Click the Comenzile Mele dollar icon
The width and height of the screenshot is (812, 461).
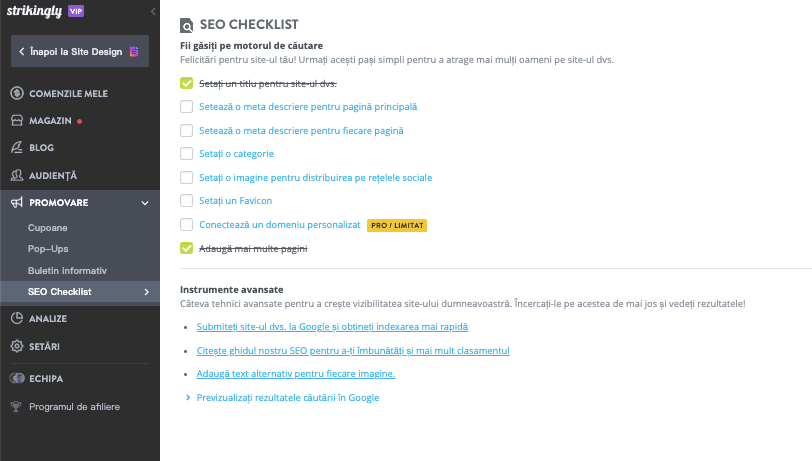[x=17, y=93]
